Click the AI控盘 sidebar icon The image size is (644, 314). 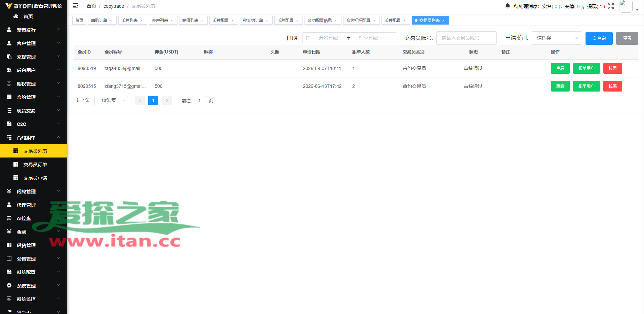(9, 218)
